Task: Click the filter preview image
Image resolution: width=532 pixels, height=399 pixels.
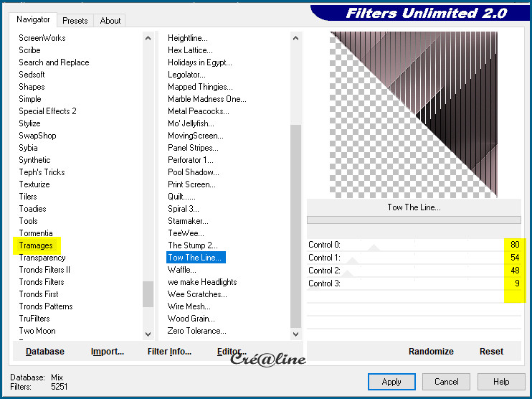Action: [414, 113]
